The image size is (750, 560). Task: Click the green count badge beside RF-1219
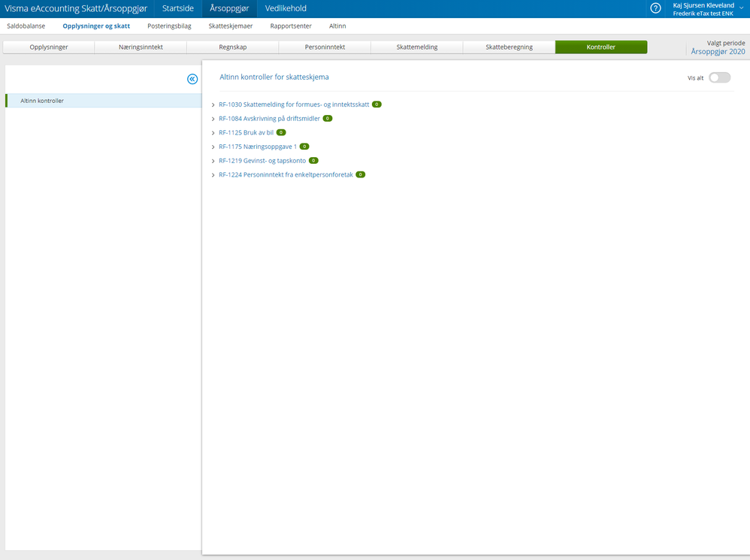tap(314, 161)
